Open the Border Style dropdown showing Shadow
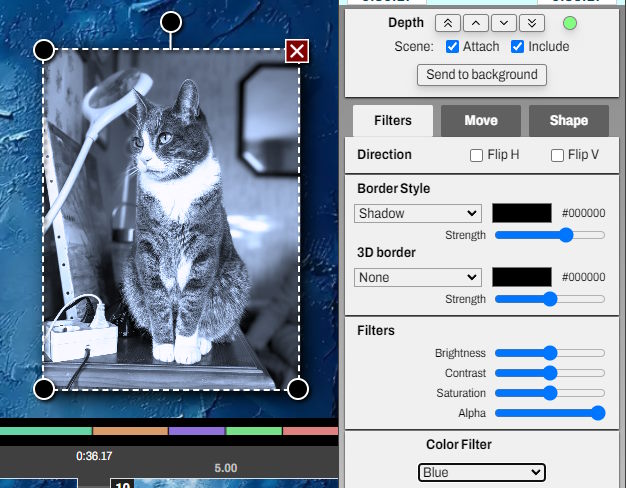 418,213
